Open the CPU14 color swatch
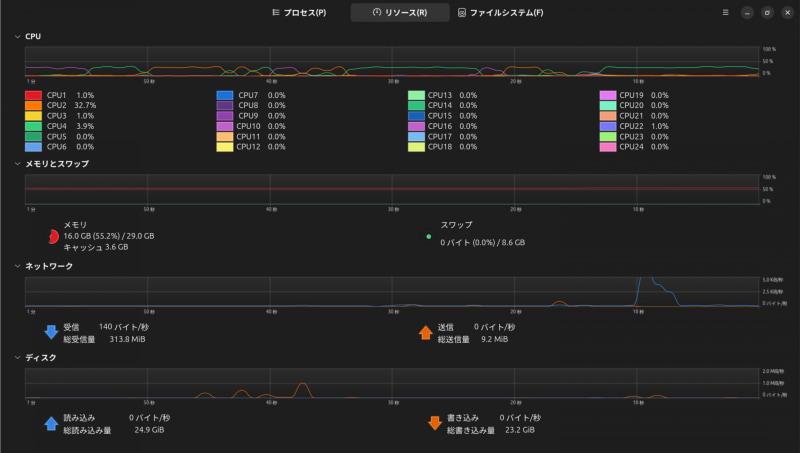The image size is (800, 453). [416, 106]
